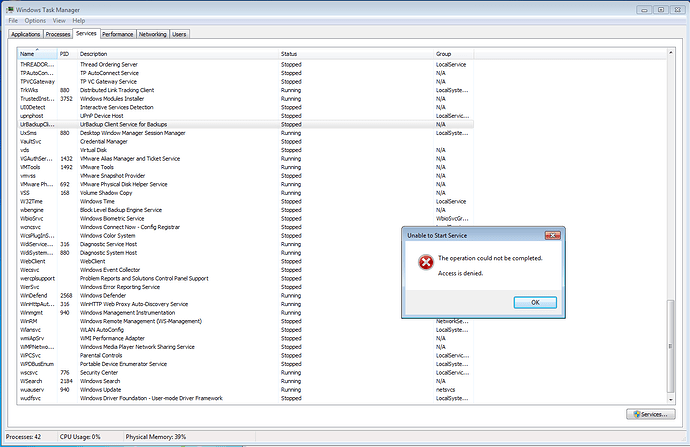Open the View menu
690x447 pixels.
(59, 21)
